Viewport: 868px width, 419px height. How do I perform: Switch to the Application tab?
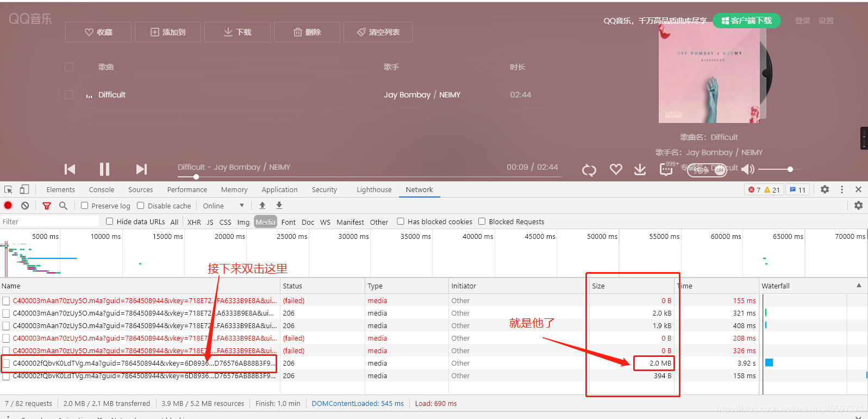(x=279, y=189)
